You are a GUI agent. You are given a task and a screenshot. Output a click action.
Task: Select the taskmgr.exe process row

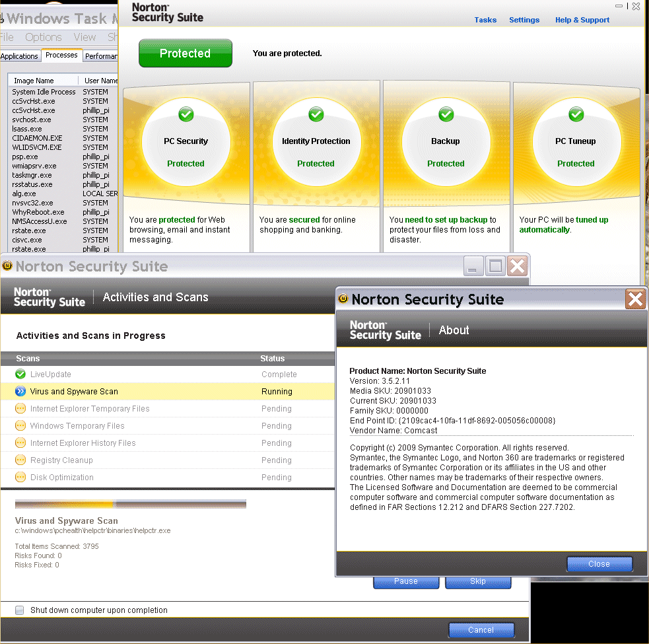pyautogui.click(x=32, y=175)
